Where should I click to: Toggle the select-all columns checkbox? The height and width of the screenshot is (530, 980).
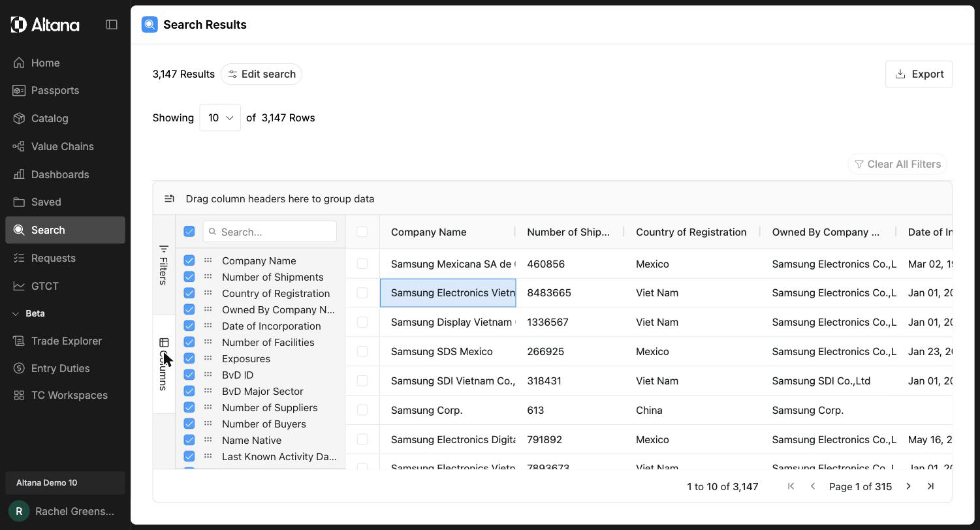(x=189, y=231)
